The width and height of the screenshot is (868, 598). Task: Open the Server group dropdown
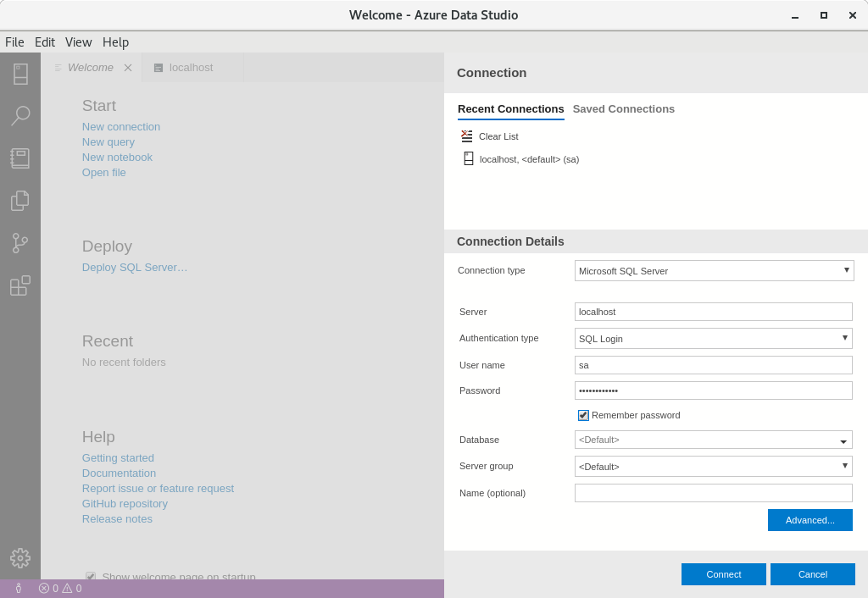[714, 467]
